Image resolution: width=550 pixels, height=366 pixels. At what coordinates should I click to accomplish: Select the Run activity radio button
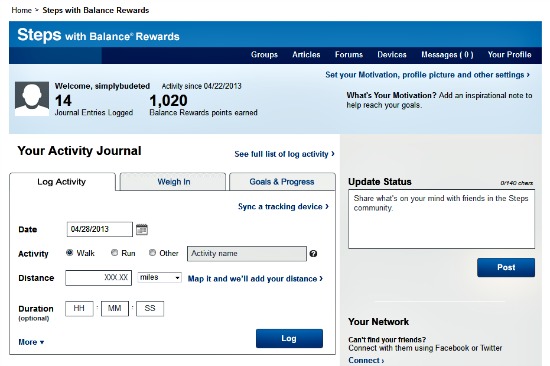(x=114, y=253)
